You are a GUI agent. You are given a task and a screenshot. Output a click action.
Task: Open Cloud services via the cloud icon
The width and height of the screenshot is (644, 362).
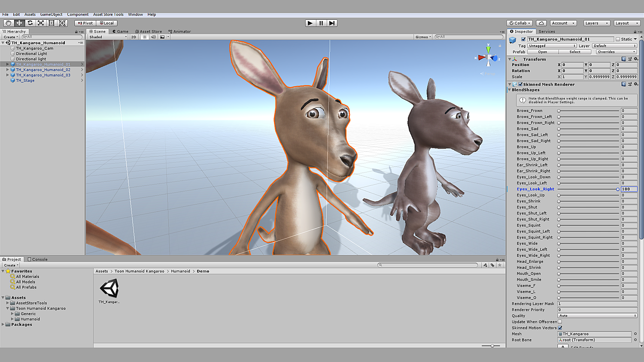(541, 23)
